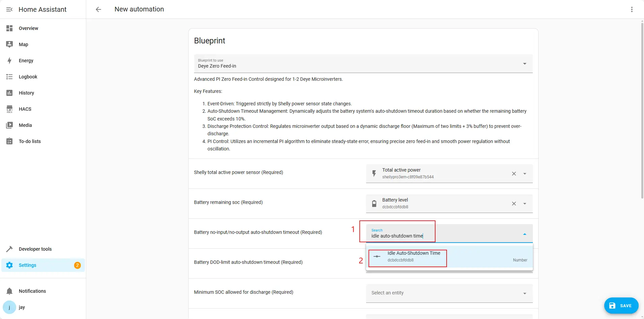Open the Energy dashboard icon
This screenshot has width=644, height=319.
coord(9,61)
